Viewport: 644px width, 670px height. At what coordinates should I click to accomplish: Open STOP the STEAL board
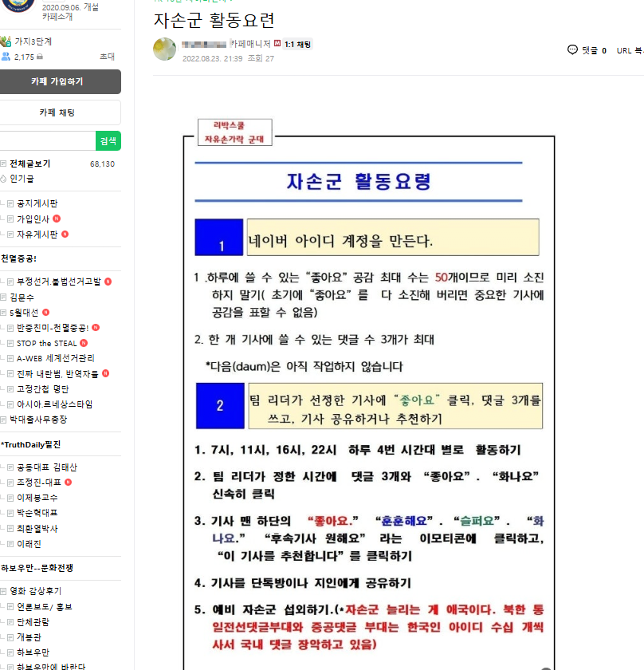click(x=46, y=344)
